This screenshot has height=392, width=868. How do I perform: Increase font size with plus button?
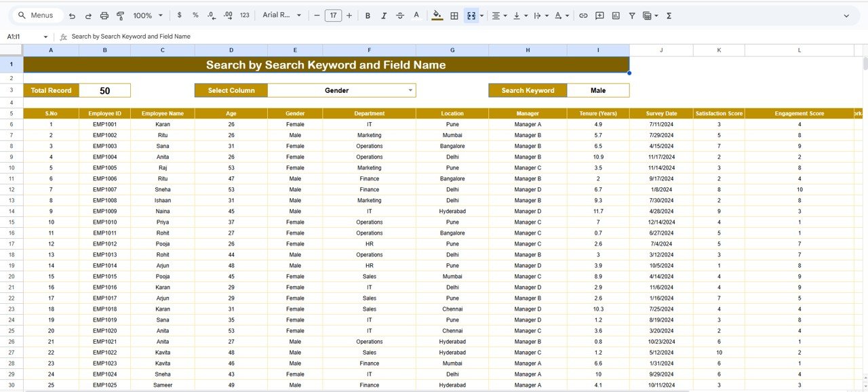coord(349,16)
